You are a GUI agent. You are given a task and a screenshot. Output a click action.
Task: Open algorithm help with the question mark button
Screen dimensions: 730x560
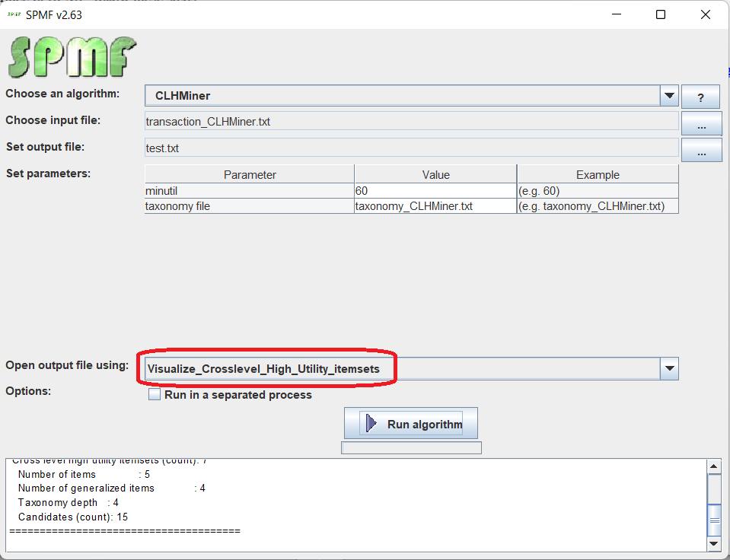coord(700,97)
